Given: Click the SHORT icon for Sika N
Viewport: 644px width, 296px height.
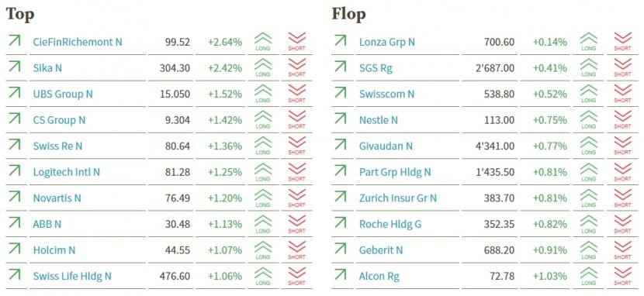Looking at the screenshot, I should tap(297, 68).
